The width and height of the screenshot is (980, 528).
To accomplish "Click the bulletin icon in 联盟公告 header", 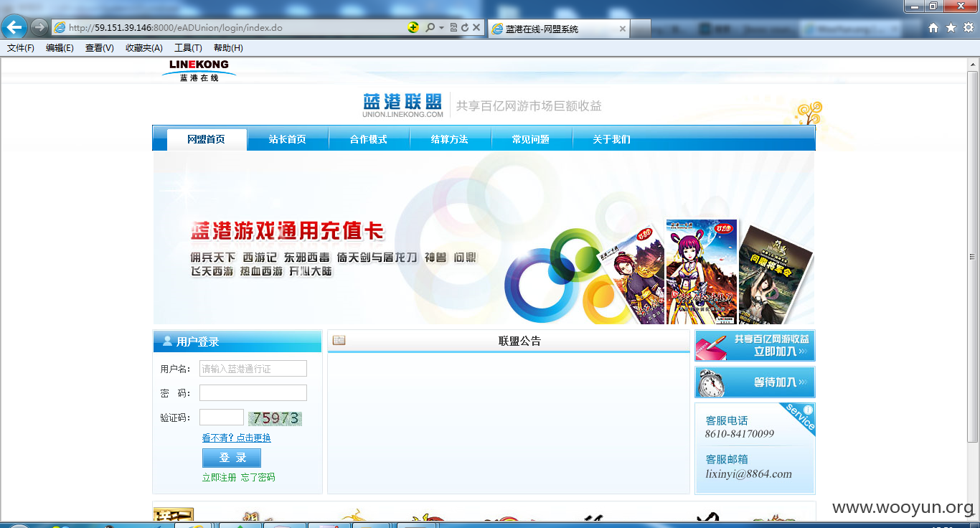I will click(339, 341).
